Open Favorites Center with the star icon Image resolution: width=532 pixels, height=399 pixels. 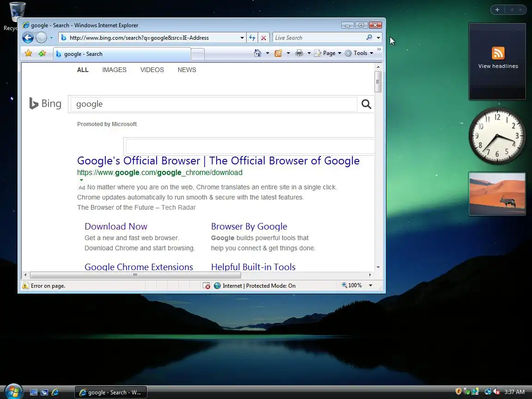[29, 53]
